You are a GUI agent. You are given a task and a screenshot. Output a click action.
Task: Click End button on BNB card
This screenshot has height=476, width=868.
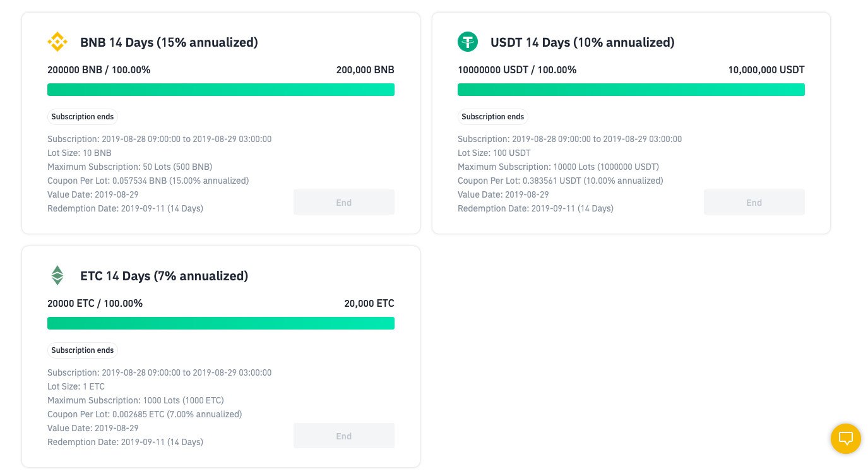point(344,202)
